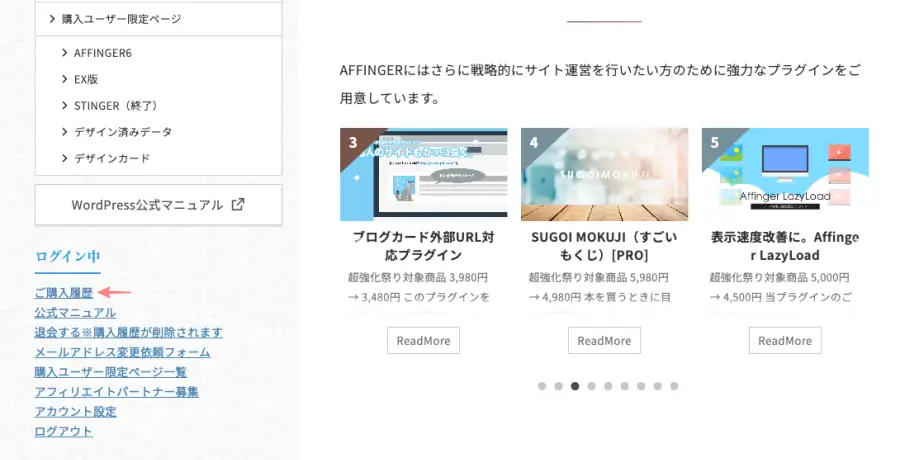900x460 pixels.
Task: Open アカウント設定 link
Action: tap(75, 411)
